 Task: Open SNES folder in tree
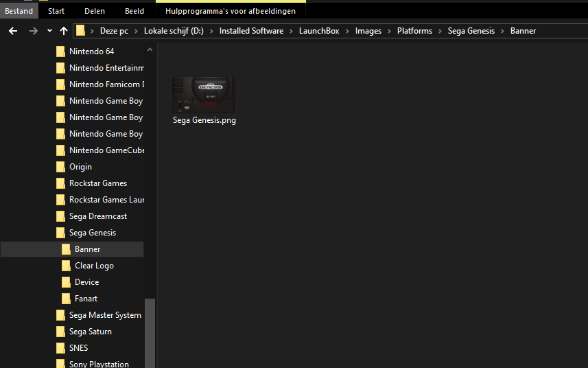pyautogui.click(x=78, y=349)
